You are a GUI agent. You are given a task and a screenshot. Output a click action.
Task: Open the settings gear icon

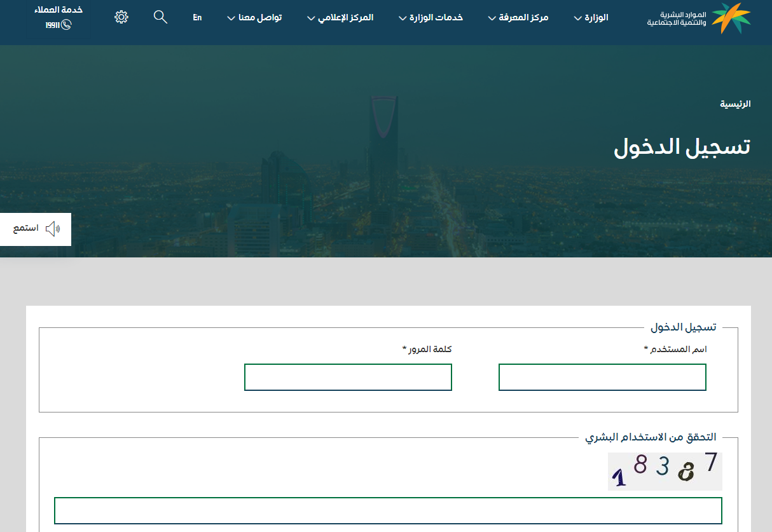[121, 17]
